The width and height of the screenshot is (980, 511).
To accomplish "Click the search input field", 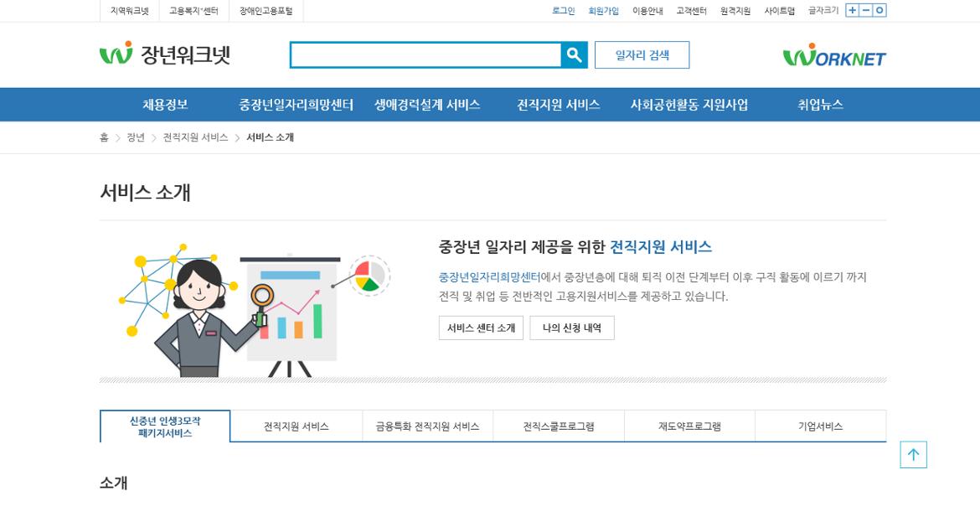I will point(426,55).
